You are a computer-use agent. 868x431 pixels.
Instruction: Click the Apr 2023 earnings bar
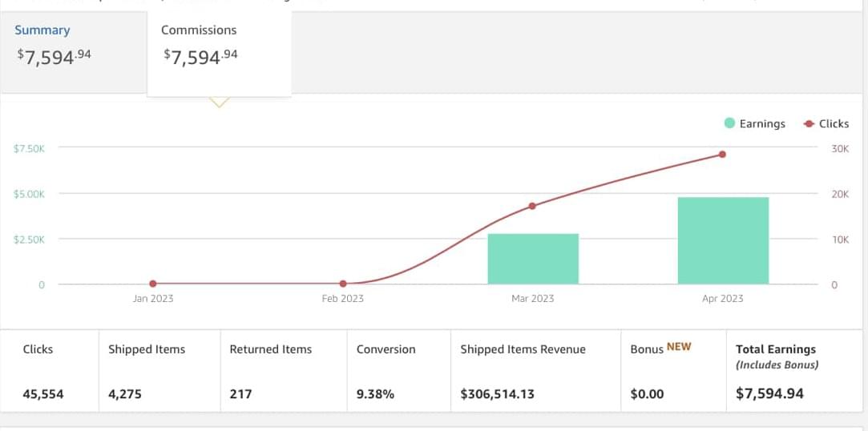click(x=723, y=240)
